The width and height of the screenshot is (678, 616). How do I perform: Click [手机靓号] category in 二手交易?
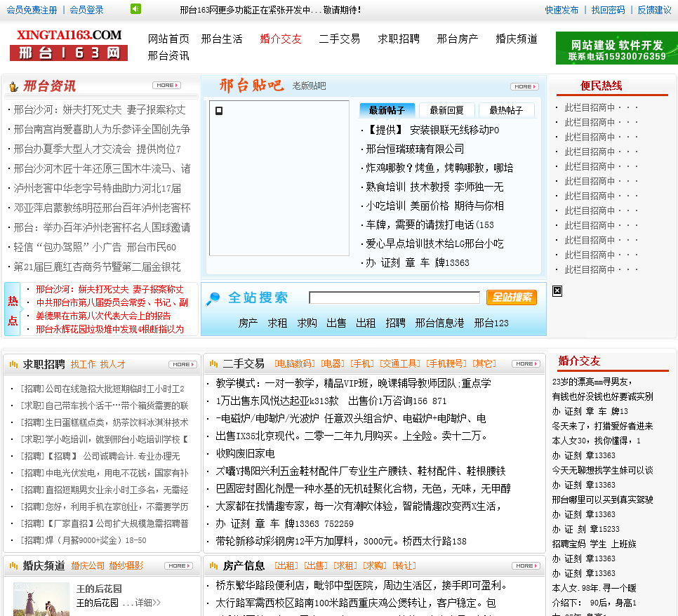point(446,364)
